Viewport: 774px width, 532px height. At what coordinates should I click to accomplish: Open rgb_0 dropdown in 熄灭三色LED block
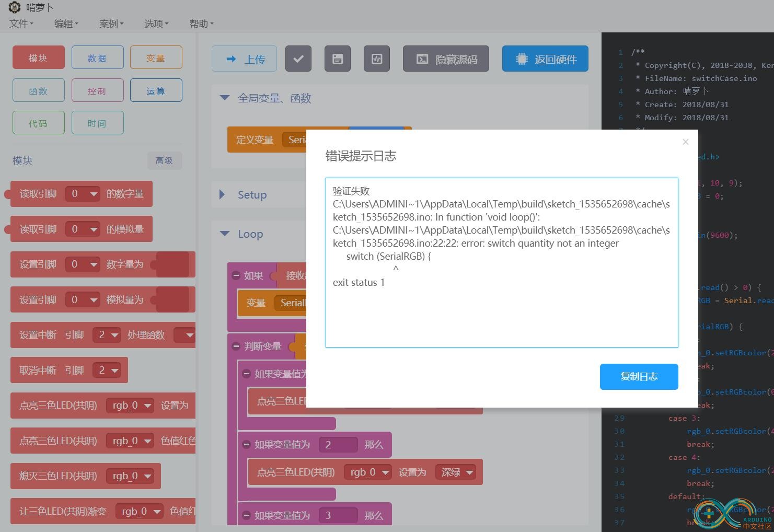130,476
